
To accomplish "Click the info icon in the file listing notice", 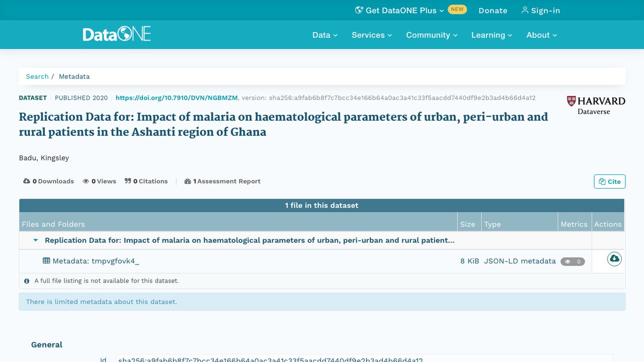I will [27, 281].
